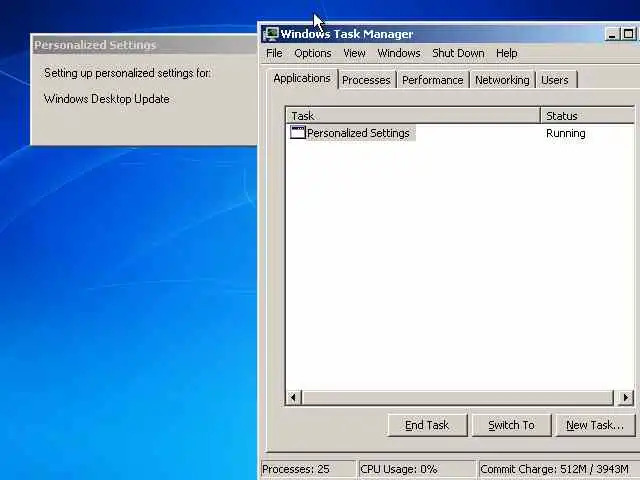Click CPU Usage: 0% in status bar

[x=417, y=469]
